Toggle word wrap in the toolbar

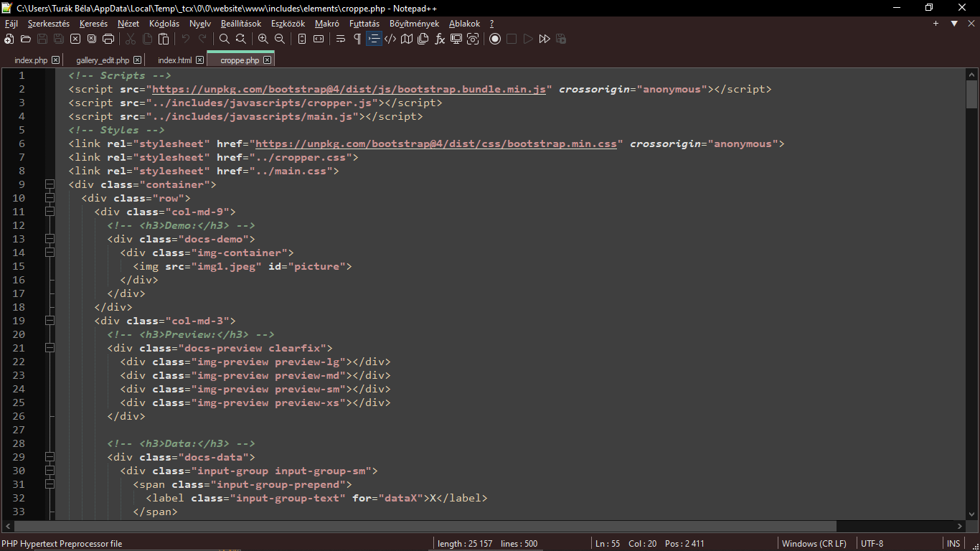(340, 39)
